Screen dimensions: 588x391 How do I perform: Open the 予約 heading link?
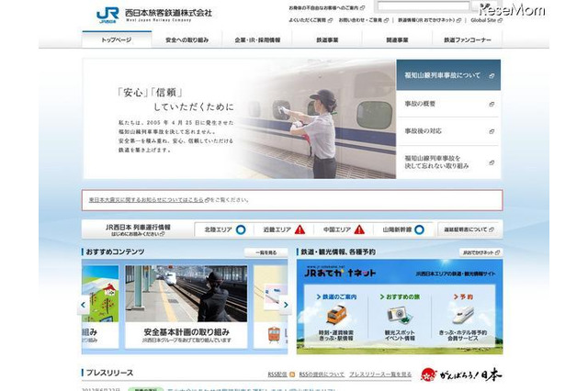point(463,296)
